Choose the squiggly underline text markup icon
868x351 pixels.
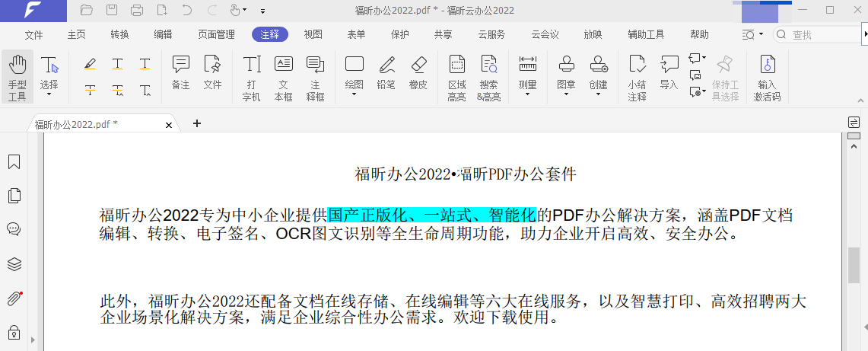[x=117, y=64]
